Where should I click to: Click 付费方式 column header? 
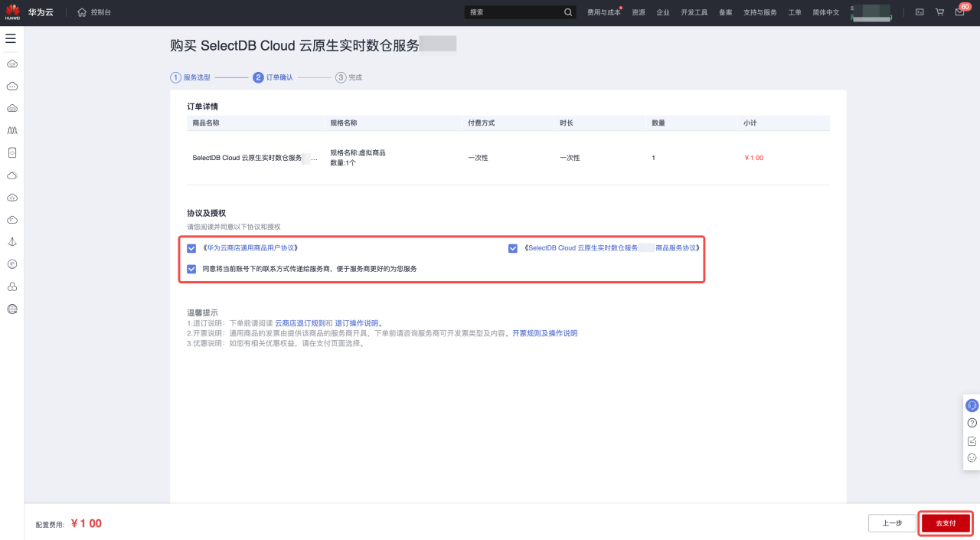pyautogui.click(x=482, y=123)
